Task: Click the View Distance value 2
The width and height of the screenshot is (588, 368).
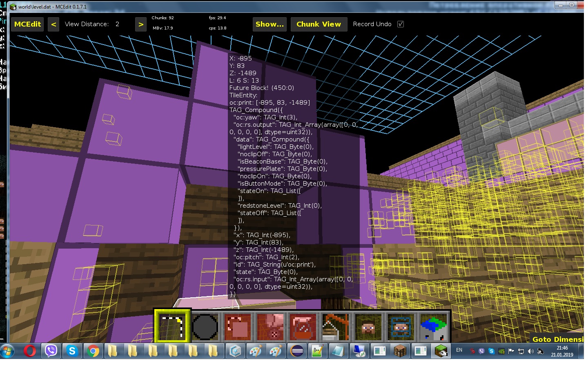Action: tap(118, 24)
